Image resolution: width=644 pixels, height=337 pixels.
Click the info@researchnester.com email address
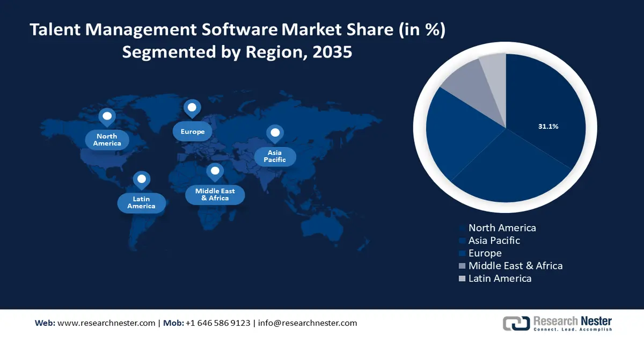coord(307,323)
